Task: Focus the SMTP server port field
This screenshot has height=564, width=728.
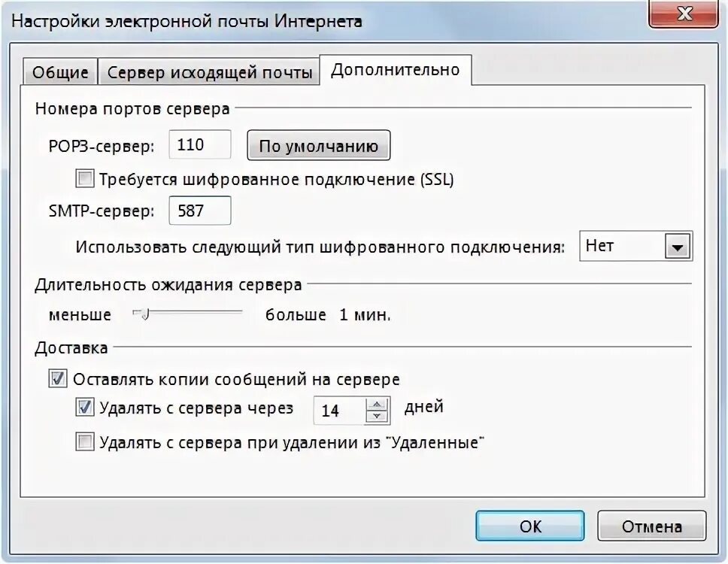Action: pos(199,211)
